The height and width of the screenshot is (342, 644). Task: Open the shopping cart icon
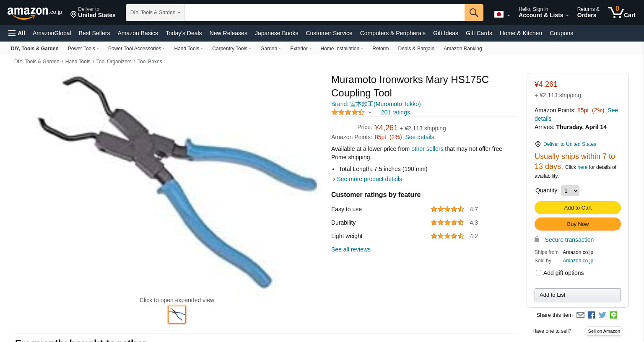[622, 12]
